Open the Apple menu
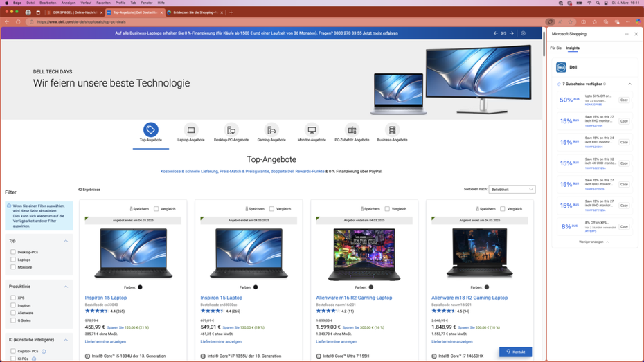The image size is (644, 362). [6, 3]
